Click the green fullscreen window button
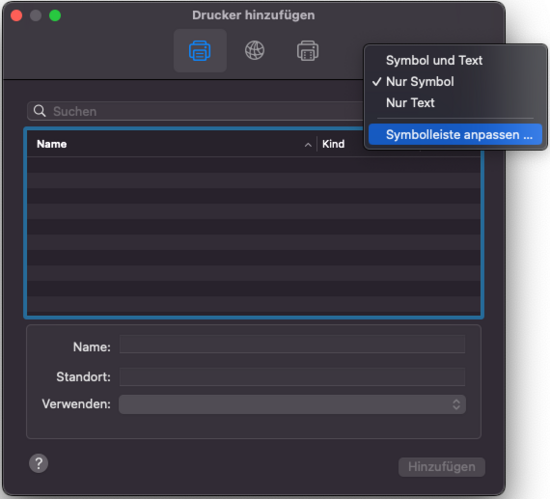Screen dimensions: 550x499 pos(55,15)
